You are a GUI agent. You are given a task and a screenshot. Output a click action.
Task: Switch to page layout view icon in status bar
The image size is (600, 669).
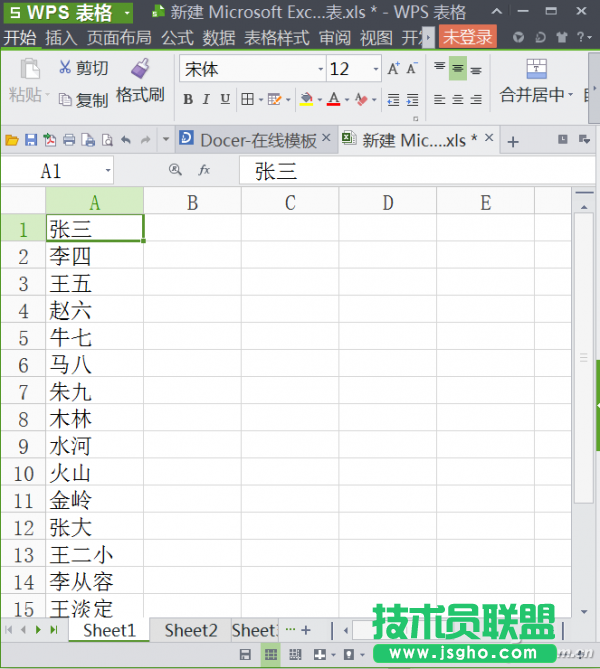point(295,654)
